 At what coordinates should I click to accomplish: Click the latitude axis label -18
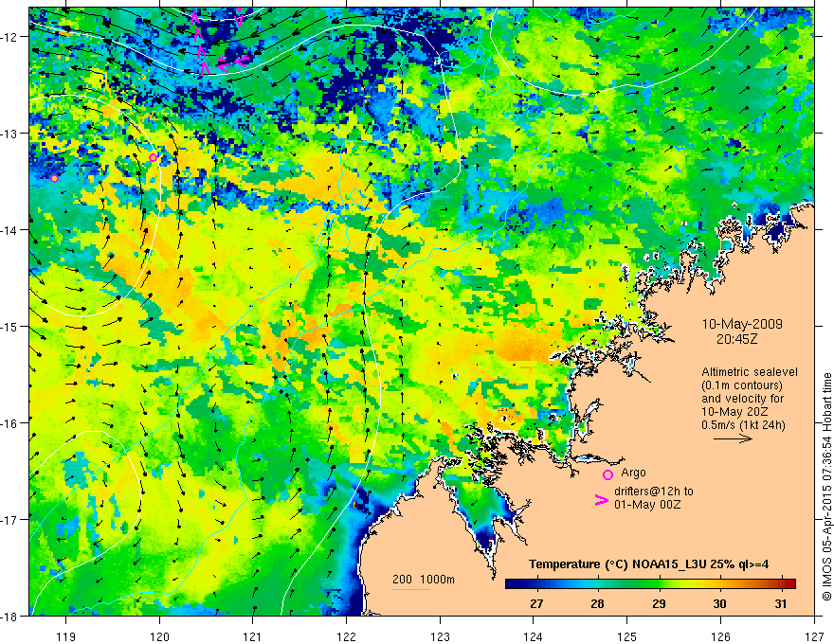pyautogui.click(x=10, y=616)
